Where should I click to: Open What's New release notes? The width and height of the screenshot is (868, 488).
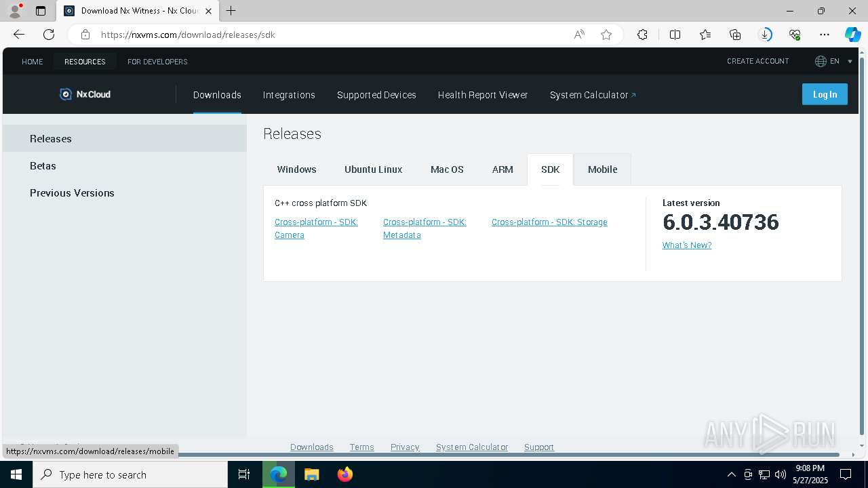tap(687, 245)
